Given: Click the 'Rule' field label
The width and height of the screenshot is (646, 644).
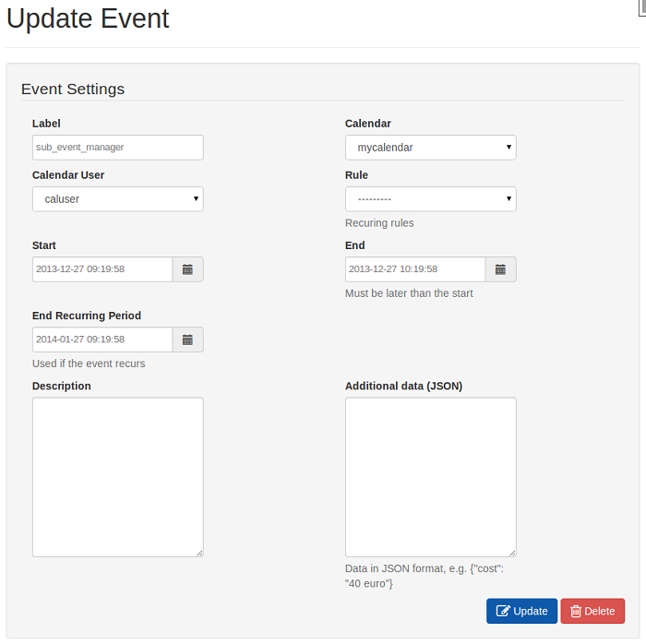Looking at the screenshot, I should 356,175.
